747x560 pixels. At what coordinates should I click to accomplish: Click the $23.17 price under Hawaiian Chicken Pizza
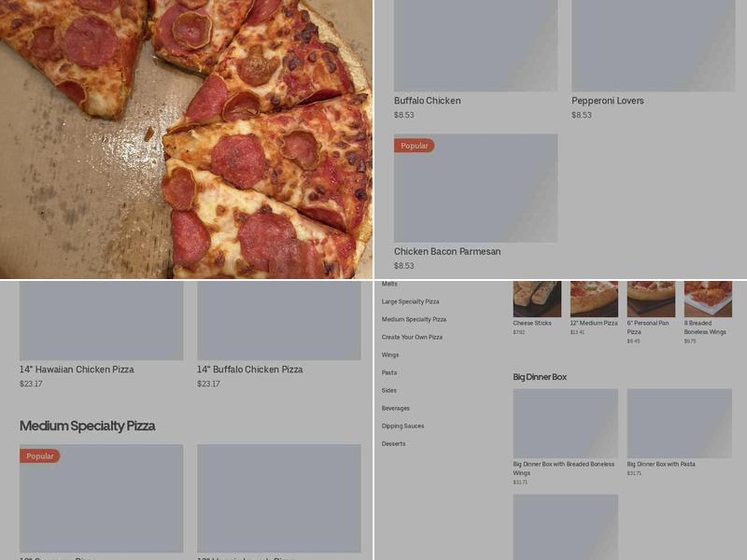[x=31, y=384]
